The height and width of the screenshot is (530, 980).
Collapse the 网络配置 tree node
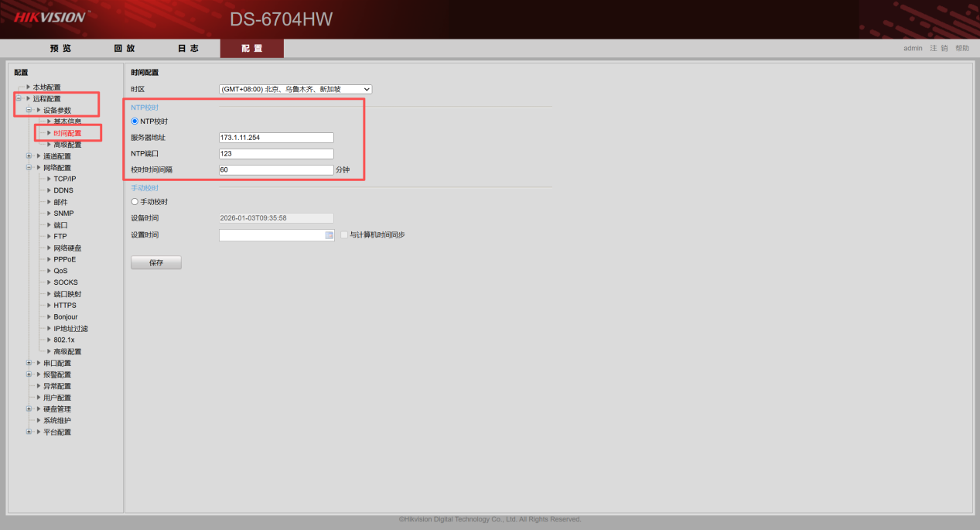coord(29,167)
